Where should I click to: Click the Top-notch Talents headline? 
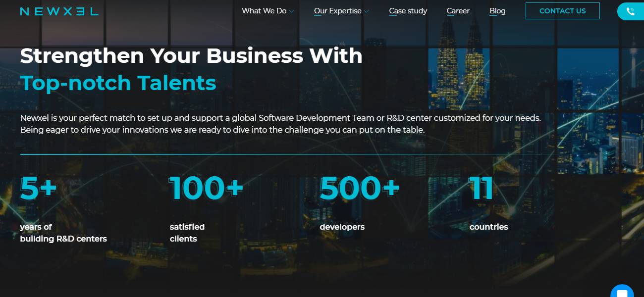[118, 83]
